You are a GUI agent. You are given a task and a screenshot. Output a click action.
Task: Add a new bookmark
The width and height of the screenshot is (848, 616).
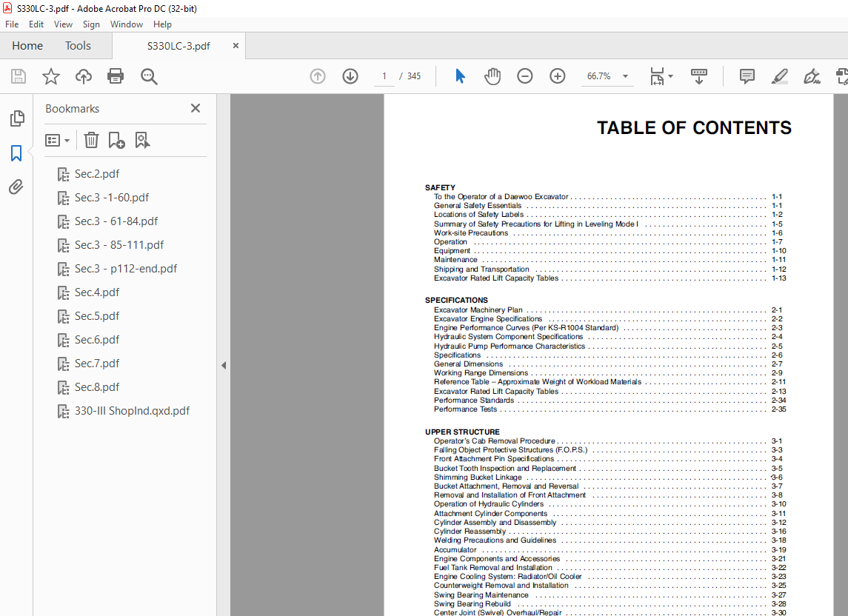click(x=116, y=140)
